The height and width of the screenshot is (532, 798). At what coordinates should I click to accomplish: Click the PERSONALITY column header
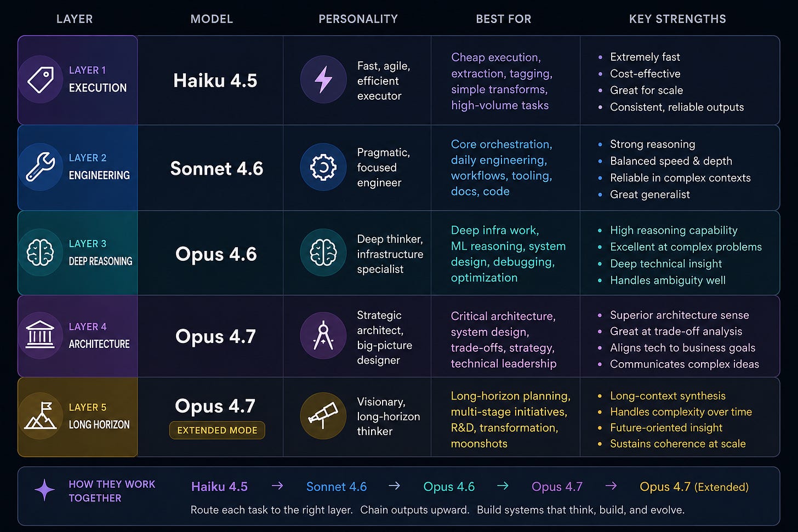[358, 19]
